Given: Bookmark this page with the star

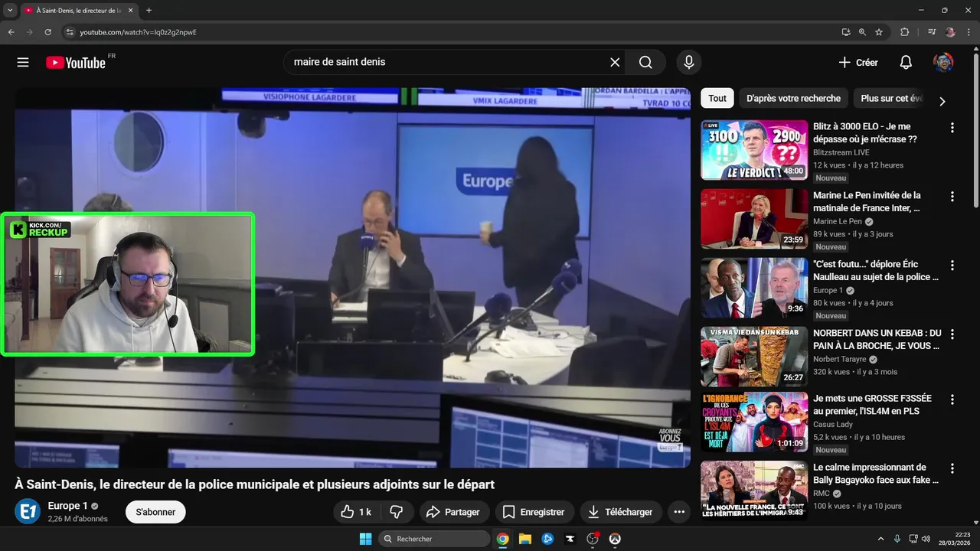Looking at the screenshot, I should [879, 32].
